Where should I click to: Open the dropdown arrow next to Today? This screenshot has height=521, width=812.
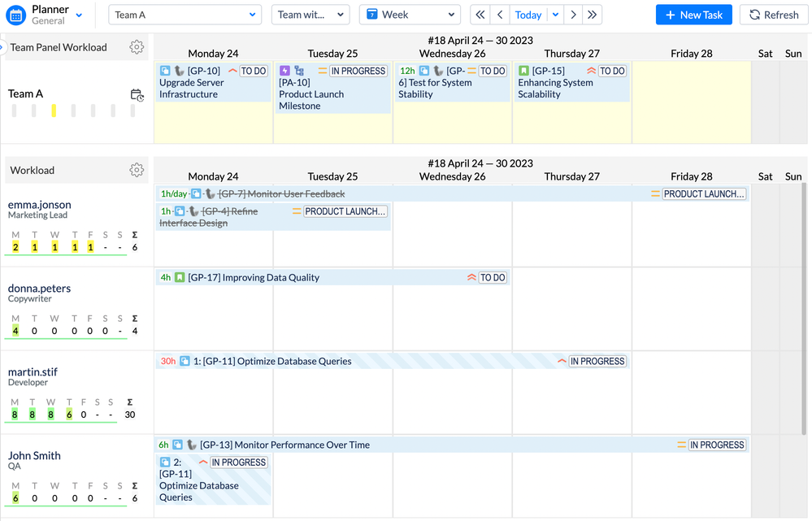pos(554,14)
